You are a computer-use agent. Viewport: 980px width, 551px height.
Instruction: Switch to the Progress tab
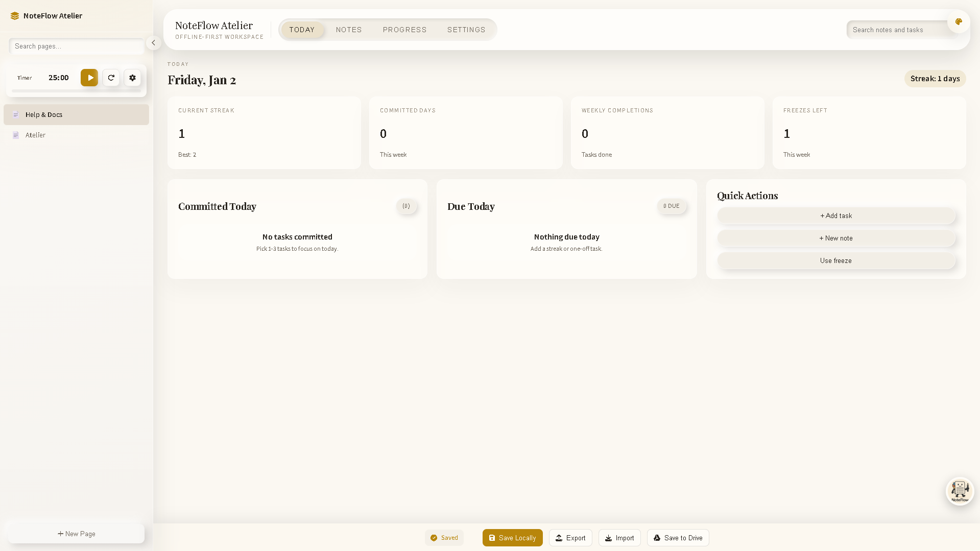[404, 30]
